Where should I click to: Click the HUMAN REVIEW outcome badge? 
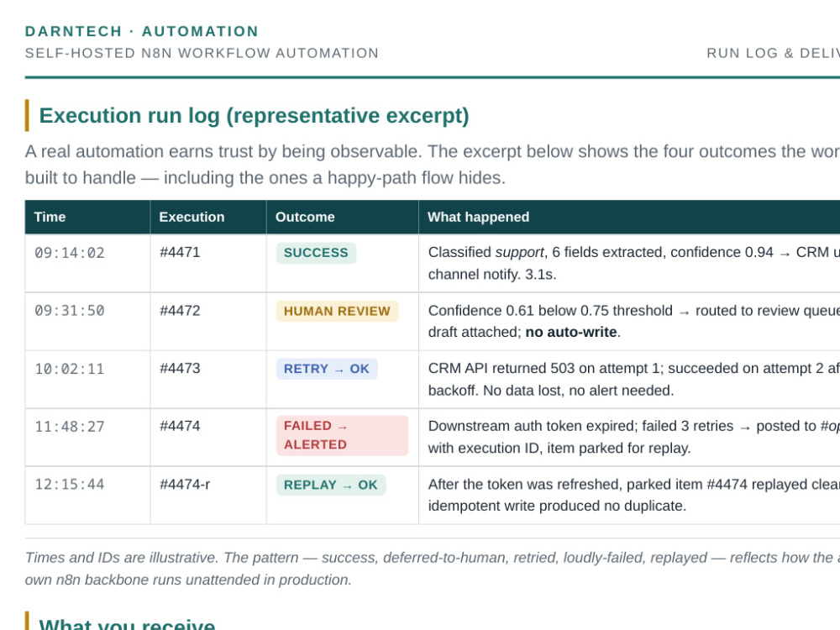tap(337, 312)
